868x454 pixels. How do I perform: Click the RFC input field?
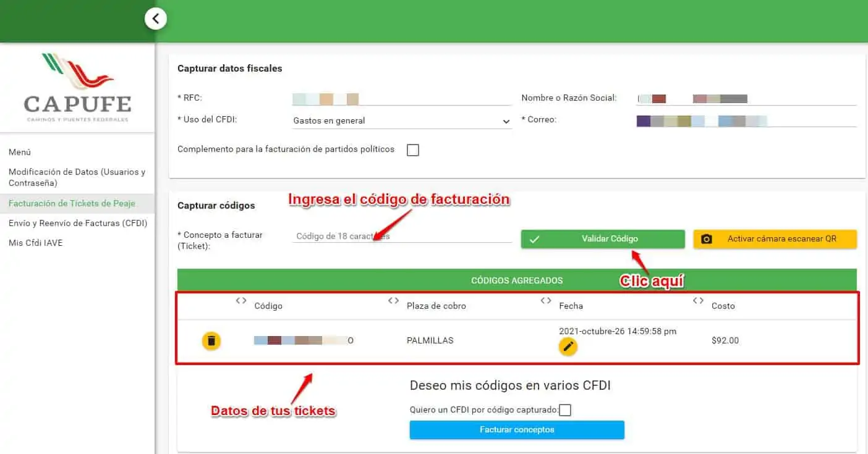coord(402,99)
